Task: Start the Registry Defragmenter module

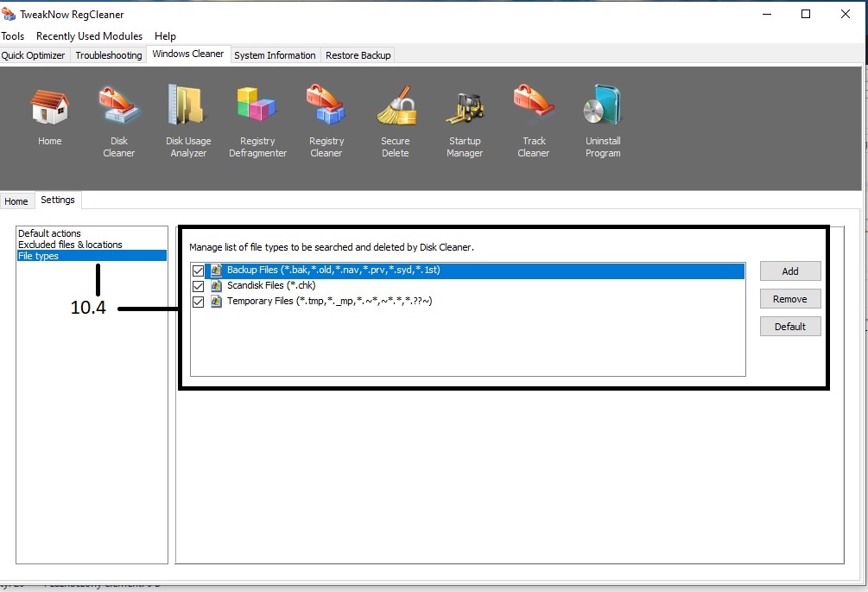Action: click(x=257, y=104)
